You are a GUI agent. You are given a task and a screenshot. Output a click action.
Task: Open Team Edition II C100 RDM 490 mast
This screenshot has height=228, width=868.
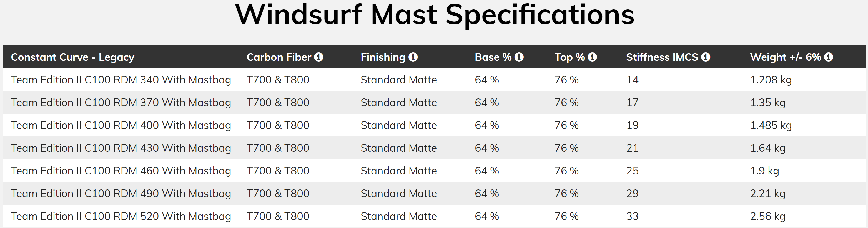click(121, 193)
